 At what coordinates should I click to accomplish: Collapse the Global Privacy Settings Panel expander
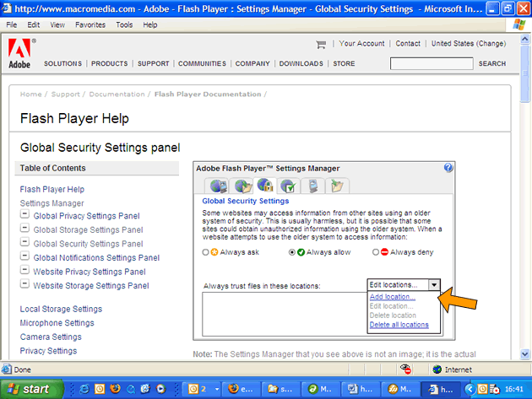[24, 214]
